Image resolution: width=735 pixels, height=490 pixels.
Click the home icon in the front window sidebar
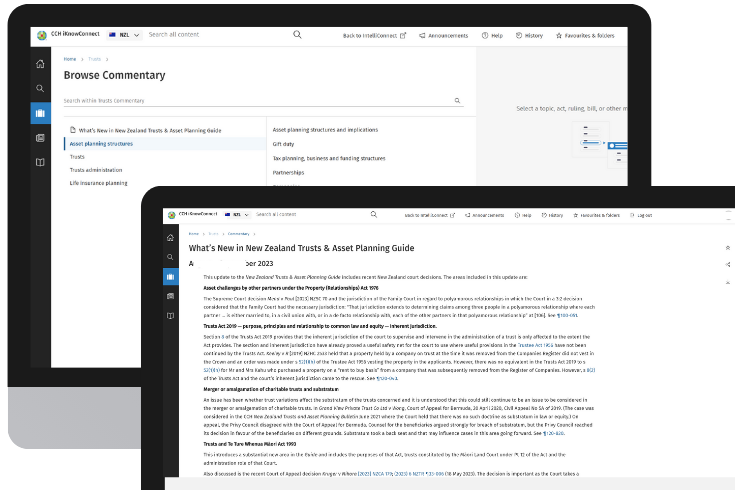coord(171,235)
